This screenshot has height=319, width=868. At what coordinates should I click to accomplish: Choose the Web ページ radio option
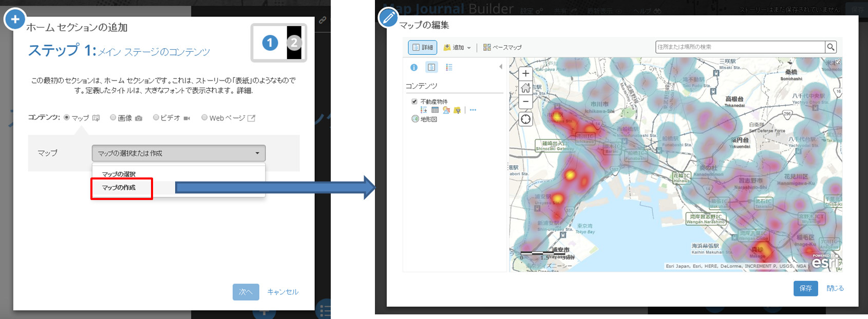tap(204, 117)
